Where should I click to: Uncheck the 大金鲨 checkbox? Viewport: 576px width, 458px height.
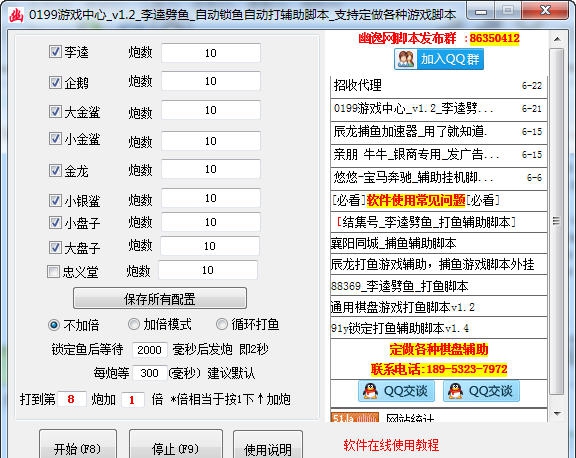pos(55,111)
